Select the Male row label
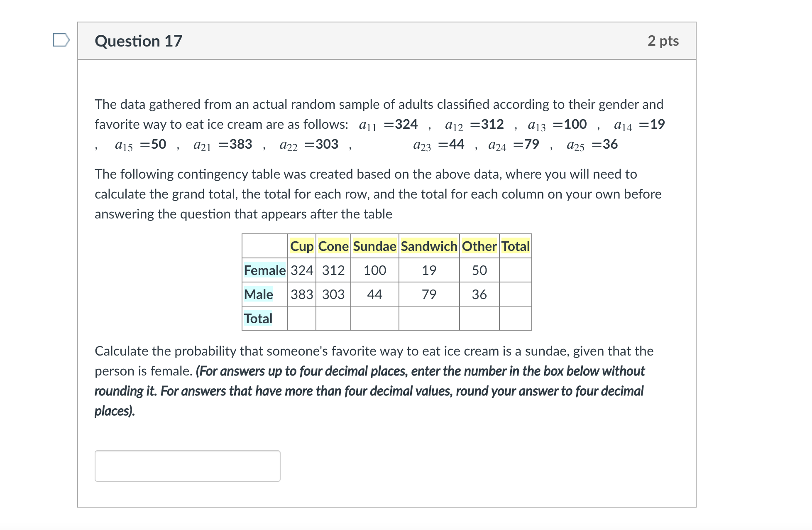Image resolution: width=812 pixels, height=530 pixels. pos(258,294)
